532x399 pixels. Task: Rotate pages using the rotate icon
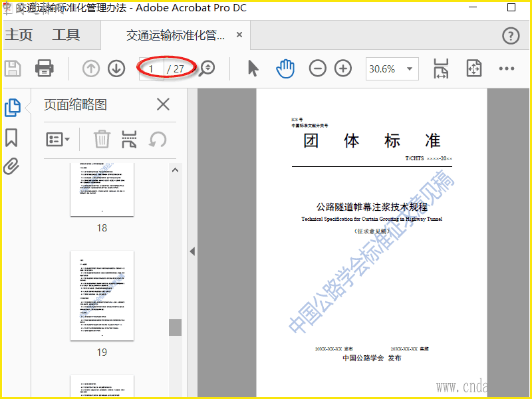coord(158,140)
